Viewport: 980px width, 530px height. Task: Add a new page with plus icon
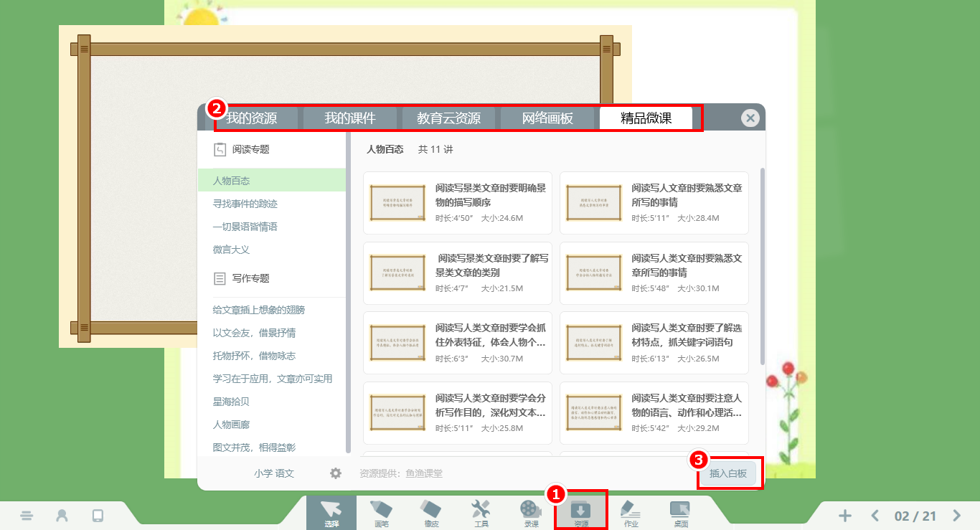point(845,516)
